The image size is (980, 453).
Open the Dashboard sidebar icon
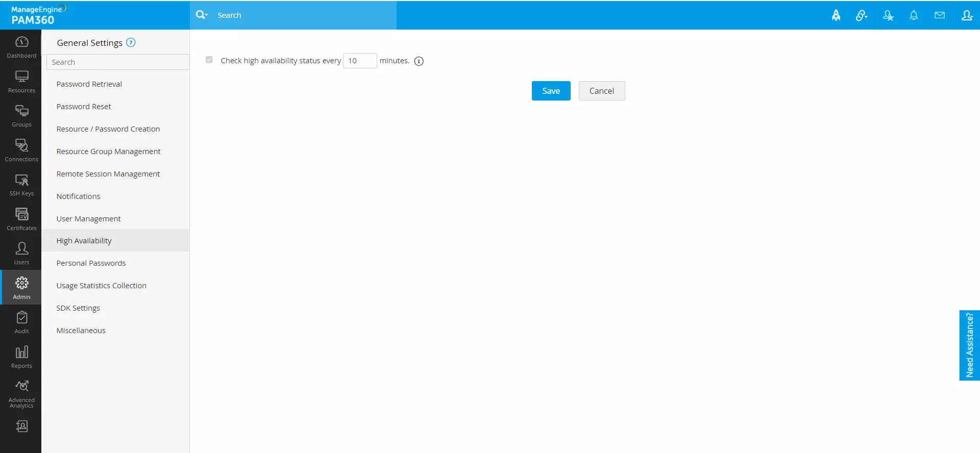[x=21, y=47]
